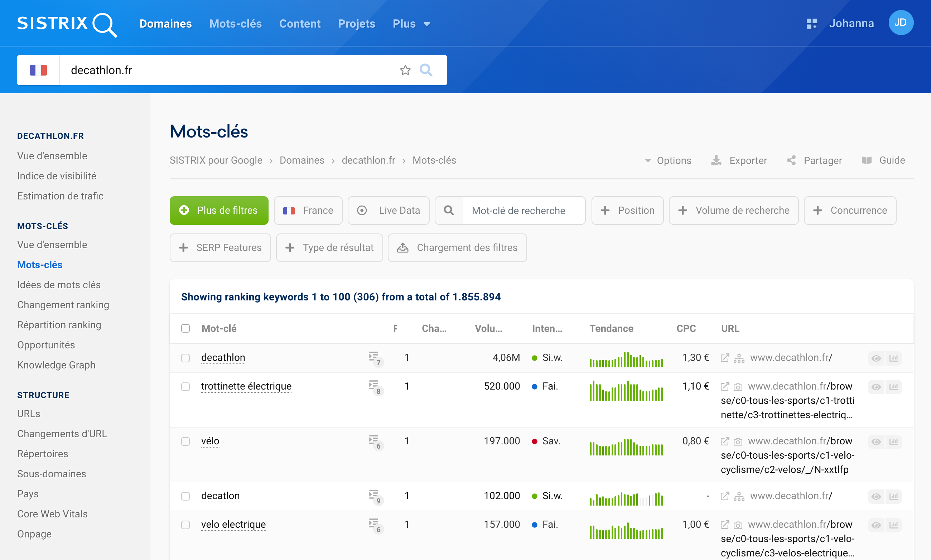The height and width of the screenshot is (560, 931).
Task: Toggle checkbox for trottinette électrique row
Action: coord(185,386)
